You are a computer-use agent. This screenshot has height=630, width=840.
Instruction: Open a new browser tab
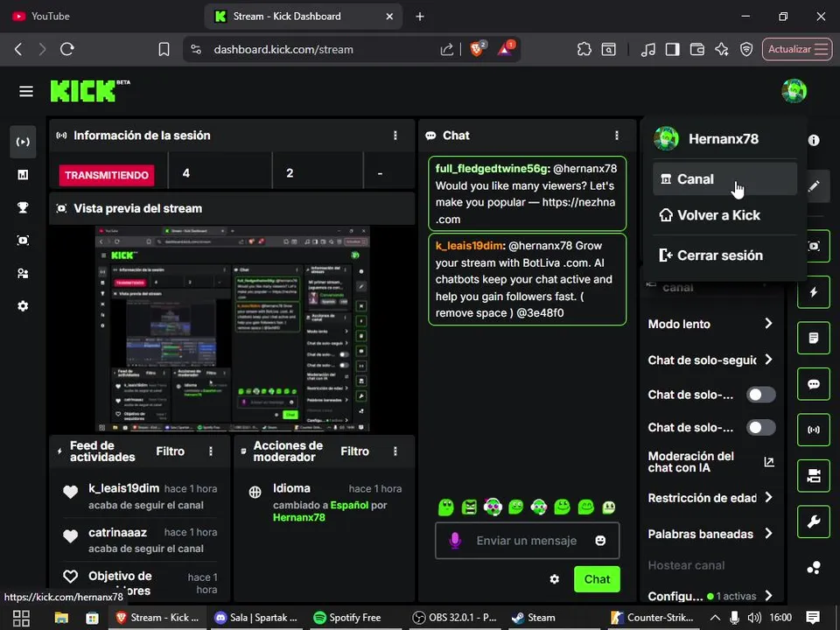coord(420,17)
